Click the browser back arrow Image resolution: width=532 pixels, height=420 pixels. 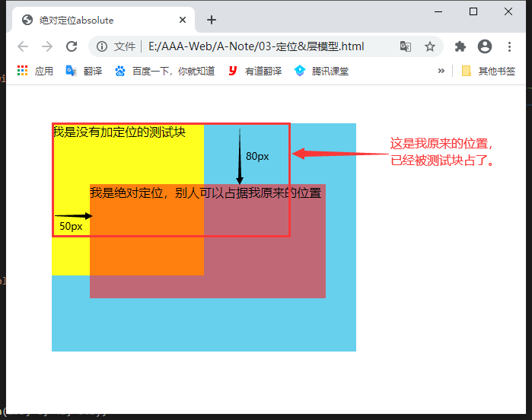pos(23,46)
